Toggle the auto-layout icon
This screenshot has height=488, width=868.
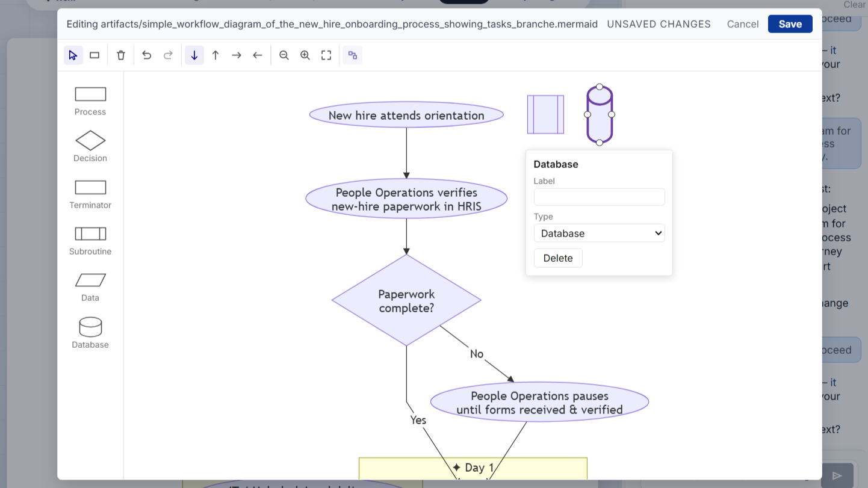tap(353, 55)
